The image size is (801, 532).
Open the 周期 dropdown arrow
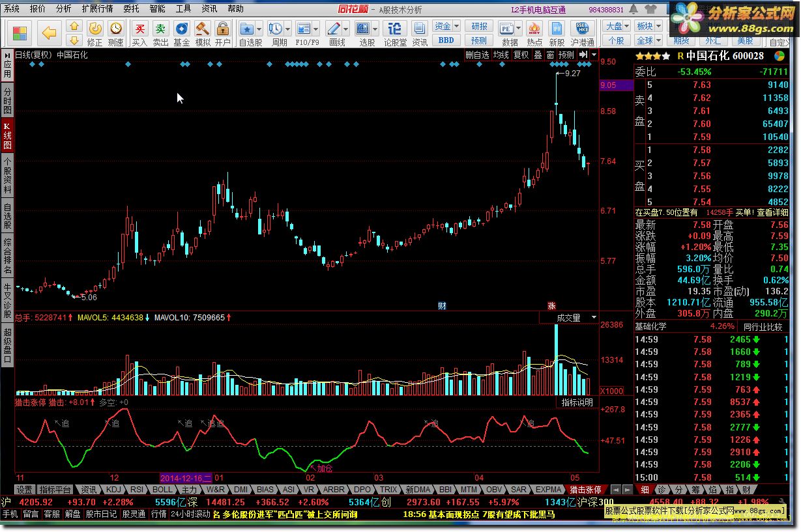pos(289,29)
